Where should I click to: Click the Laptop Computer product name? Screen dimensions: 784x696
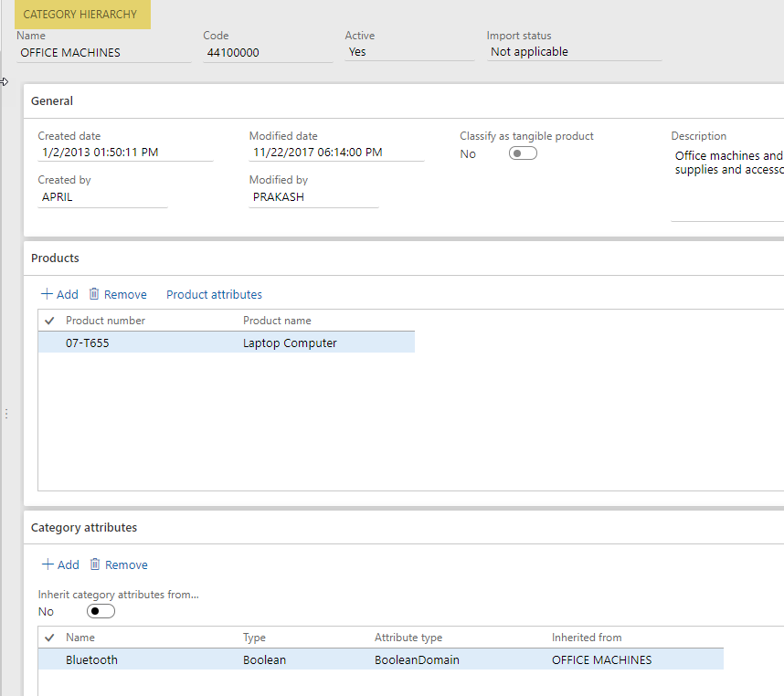290,343
